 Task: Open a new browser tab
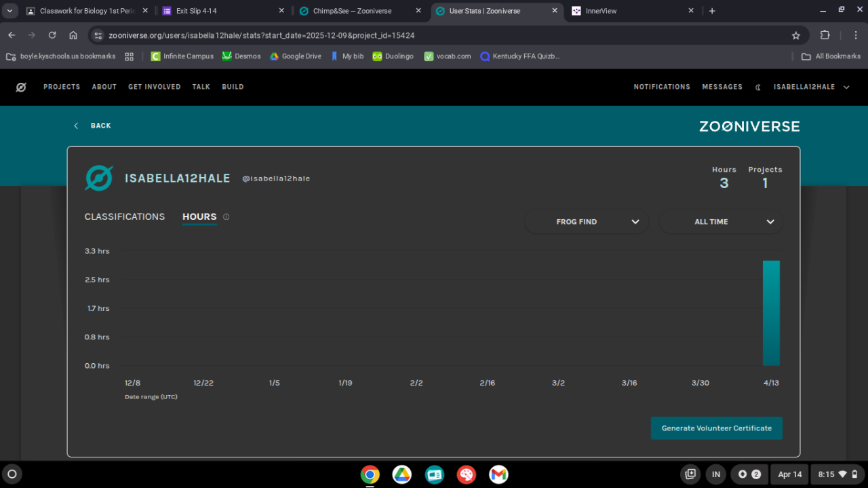(x=712, y=11)
